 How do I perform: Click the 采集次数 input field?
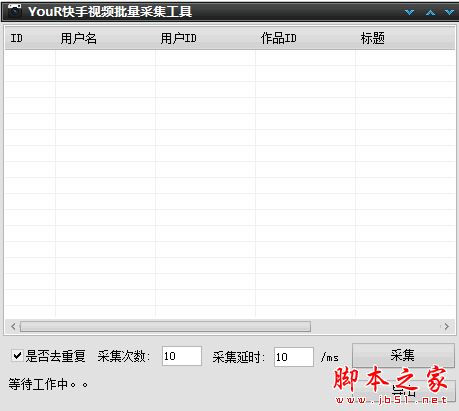[x=182, y=356]
